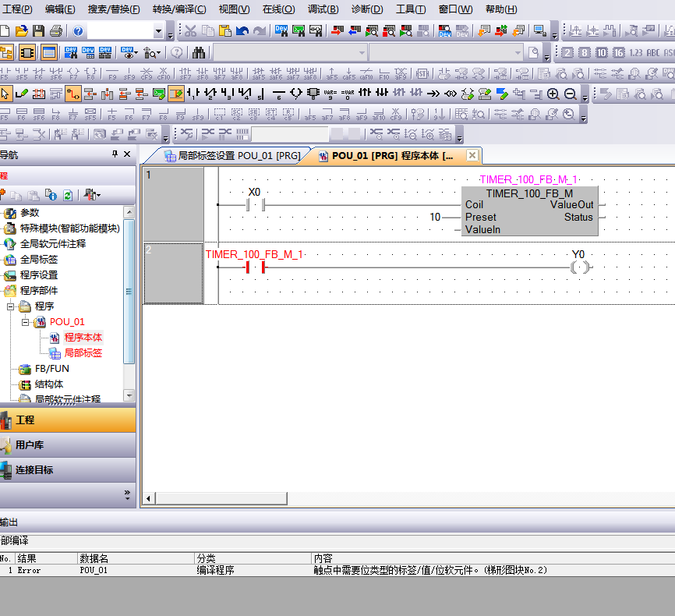Toggle hexadecimal display format button 16
This screenshot has width=675, height=616.
pos(618,52)
